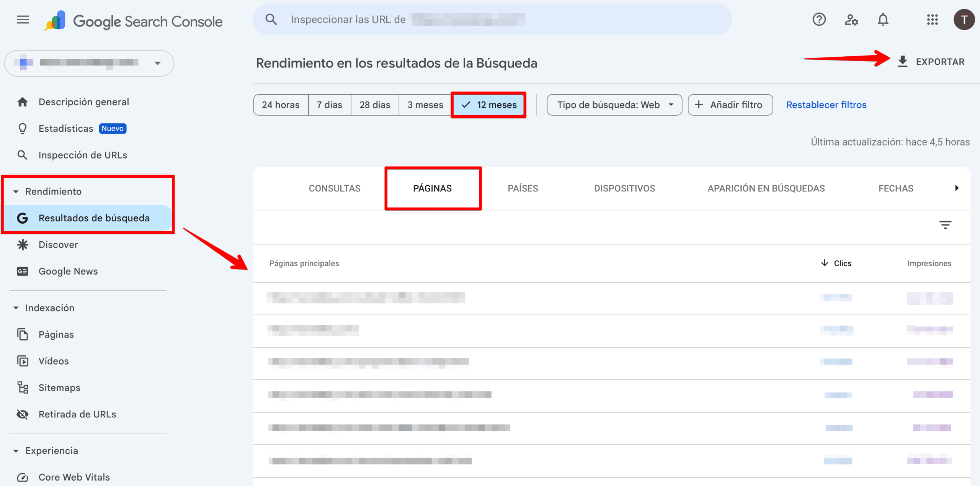Click Añadir filtro button text
This screenshot has height=486, width=980.
[736, 105]
